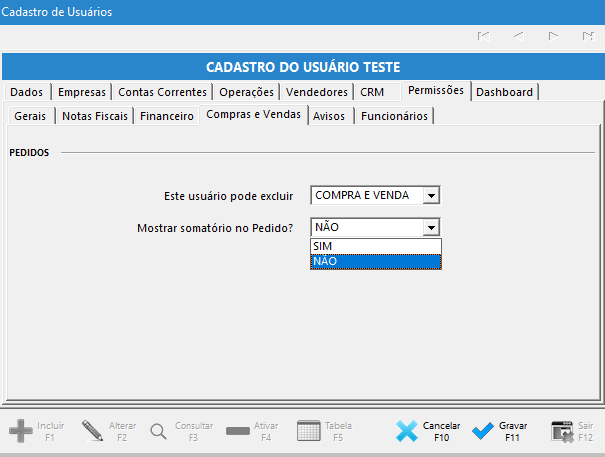
Task: Click the Ativar F4 label
Action: tap(266, 432)
